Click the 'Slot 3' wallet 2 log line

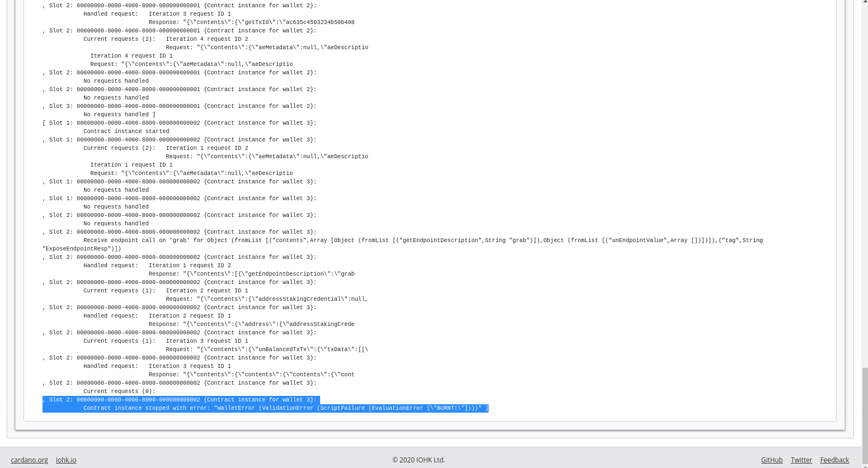tap(179, 106)
